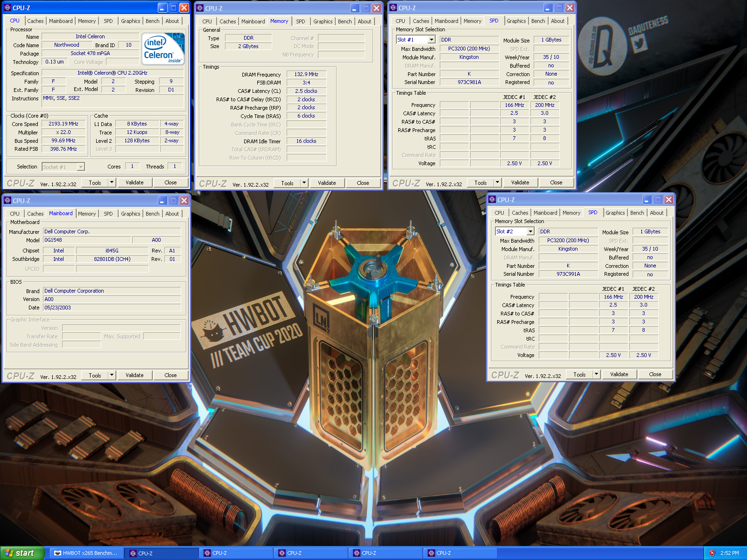Image resolution: width=747 pixels, height=560 pixels.
Task: Click the Level 2 cache 128 KBytes value
Action: (137, 141)
